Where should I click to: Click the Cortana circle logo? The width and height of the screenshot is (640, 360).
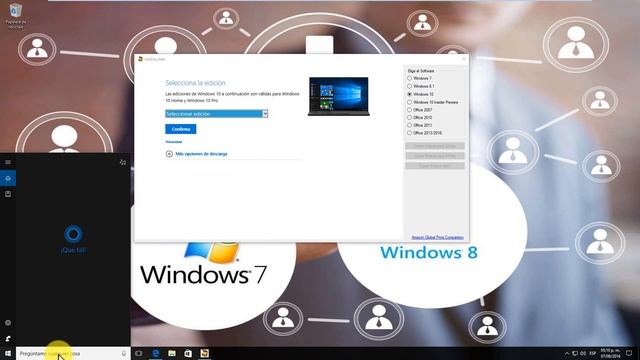[x=73, y=234]
